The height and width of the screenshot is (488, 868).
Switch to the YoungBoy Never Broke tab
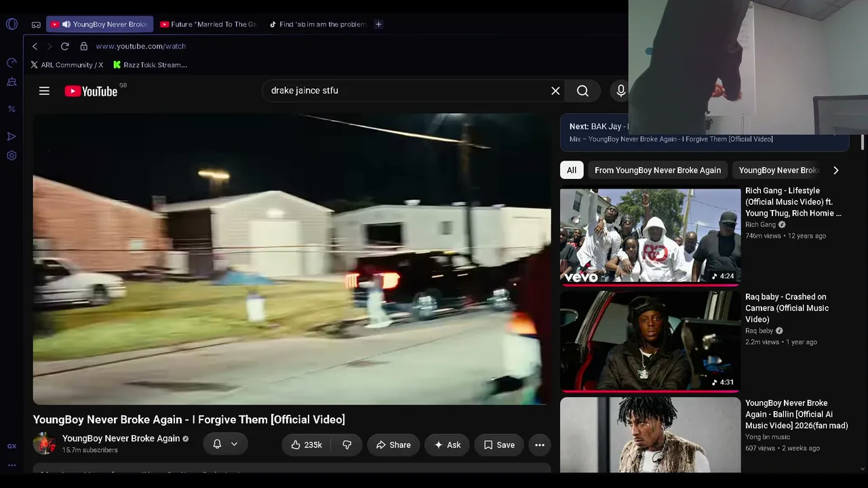[x=100, y=24]
